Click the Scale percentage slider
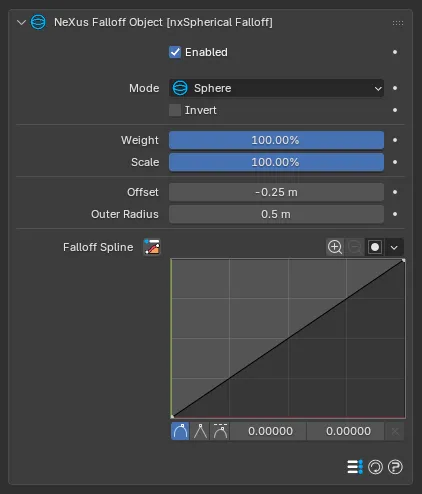 click(276, 162)
